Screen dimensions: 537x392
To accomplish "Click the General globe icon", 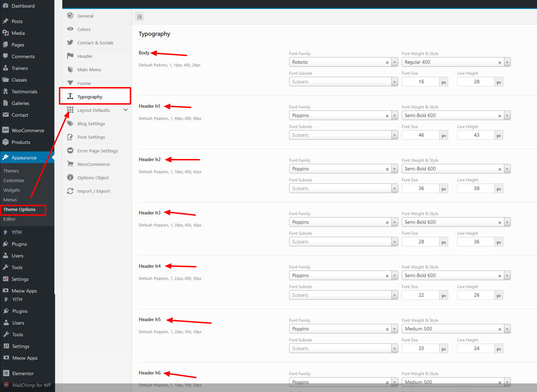I will (x=70, y=15).
